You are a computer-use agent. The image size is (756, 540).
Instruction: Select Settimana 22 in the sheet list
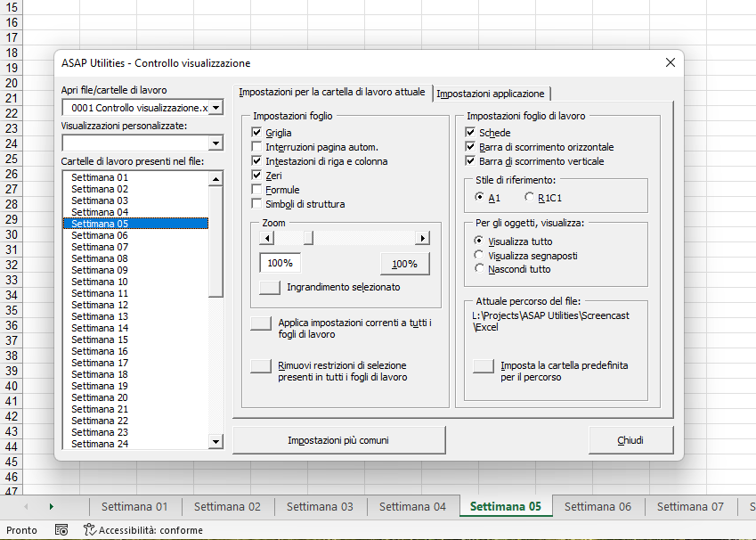135,421
